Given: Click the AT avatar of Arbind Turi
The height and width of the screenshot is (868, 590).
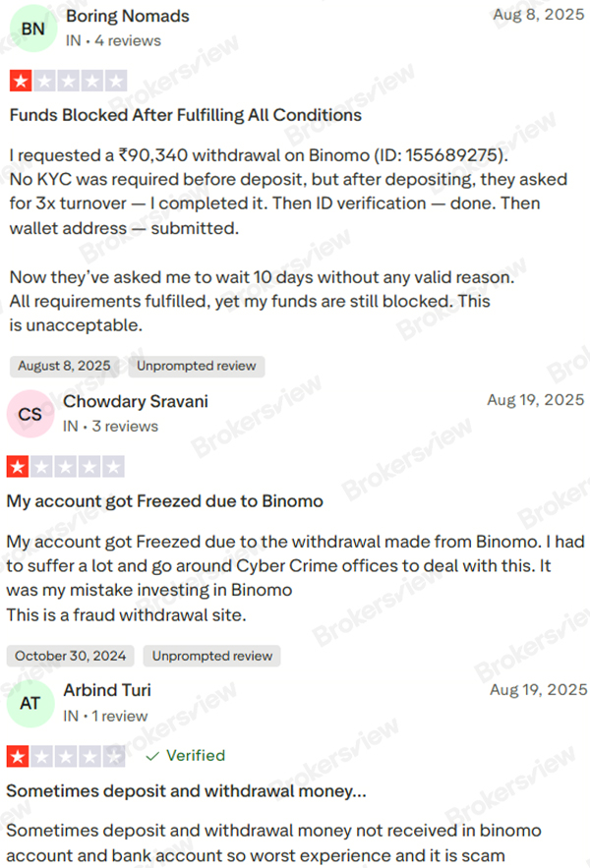Looking at the screenshot, I should click(30, 703).
